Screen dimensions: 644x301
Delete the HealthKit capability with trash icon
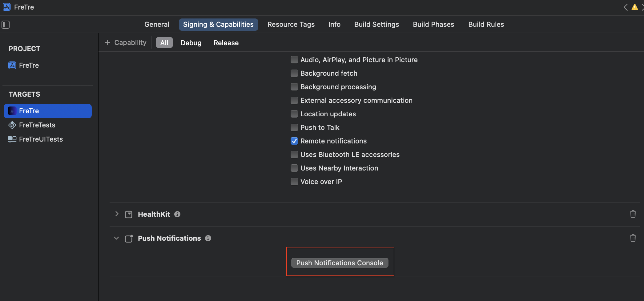[633, 214]
